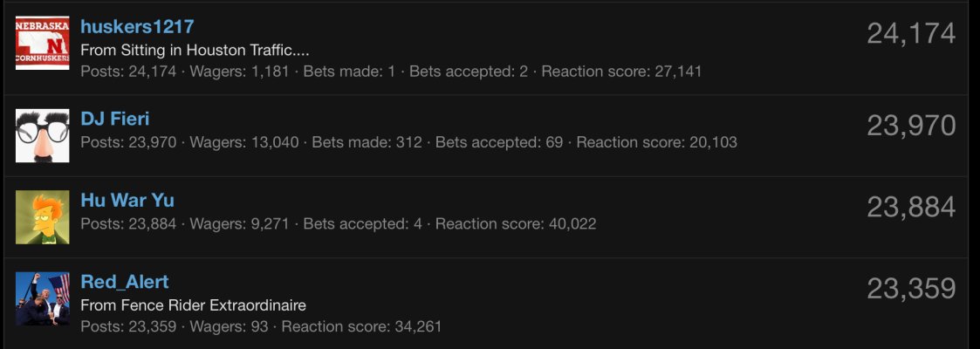Screen dimensions: 980x349
Task: Select the large 23,359 post count
Action: pos(911,289)
